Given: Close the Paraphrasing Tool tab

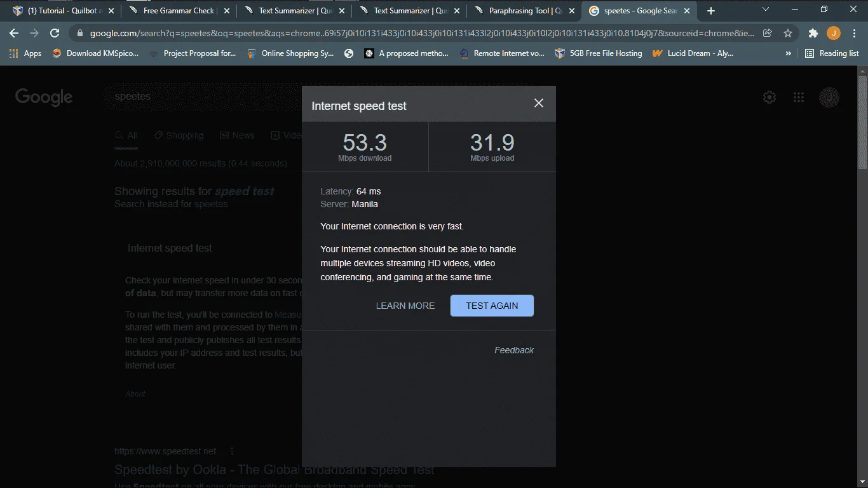Looking at the screenshot, I should 571,11.
